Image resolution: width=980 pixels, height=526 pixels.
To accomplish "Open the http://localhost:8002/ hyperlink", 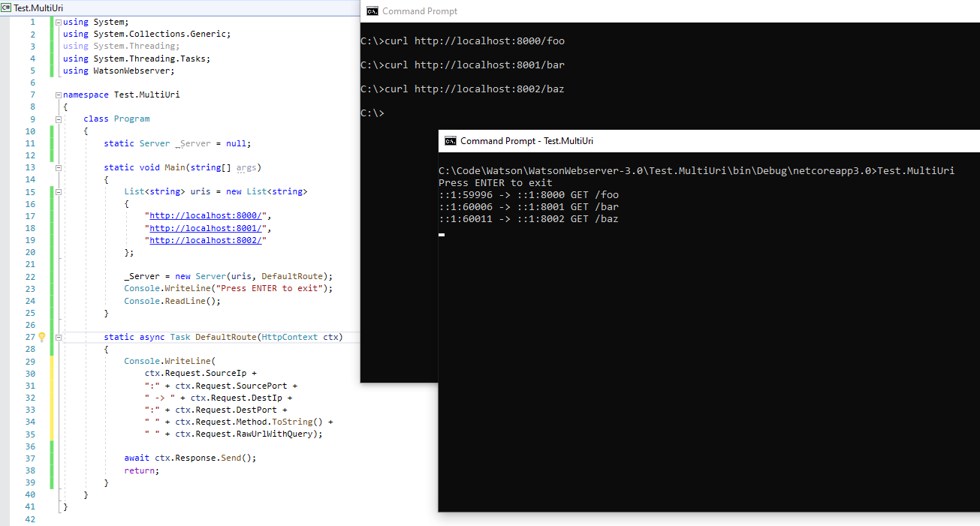I will click(206, 240).
